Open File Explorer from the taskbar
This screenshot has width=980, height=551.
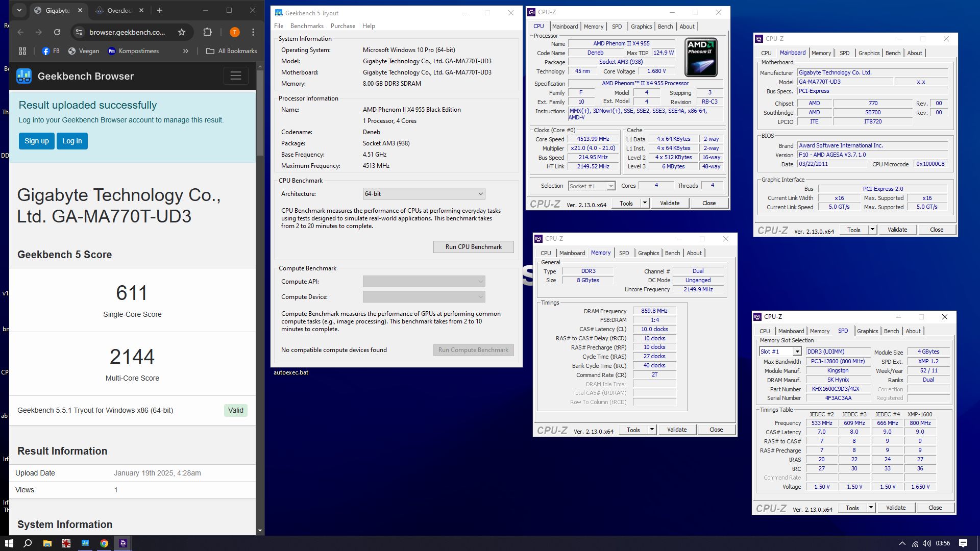(47, 543)
